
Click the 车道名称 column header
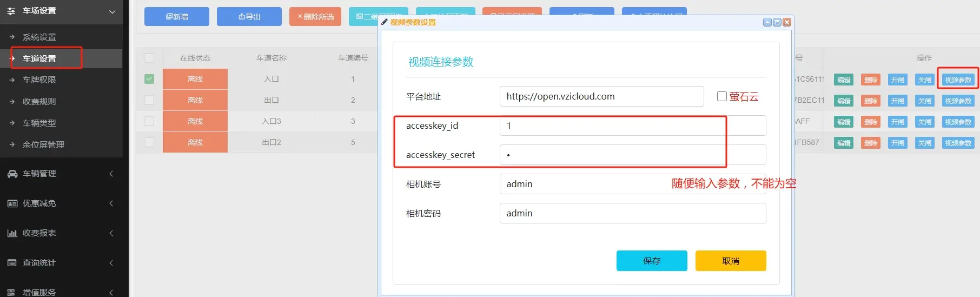click(272, 58)
